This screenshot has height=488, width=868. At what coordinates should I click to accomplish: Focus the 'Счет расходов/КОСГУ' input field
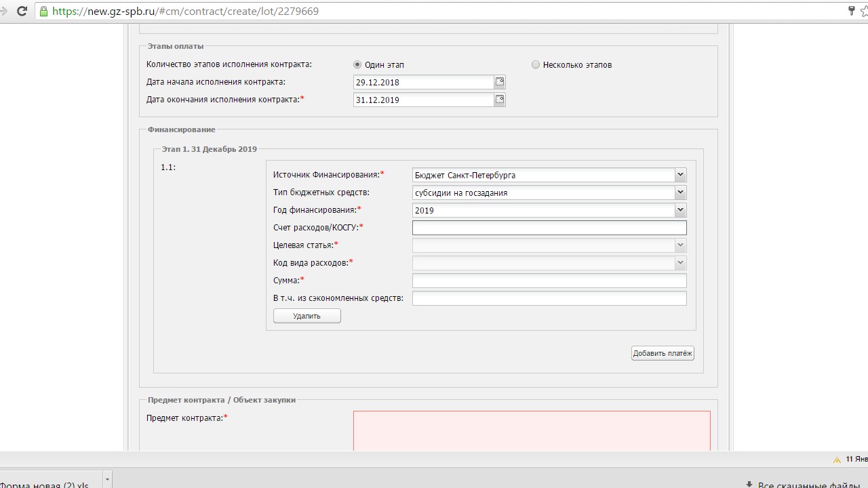pos(549,228)
